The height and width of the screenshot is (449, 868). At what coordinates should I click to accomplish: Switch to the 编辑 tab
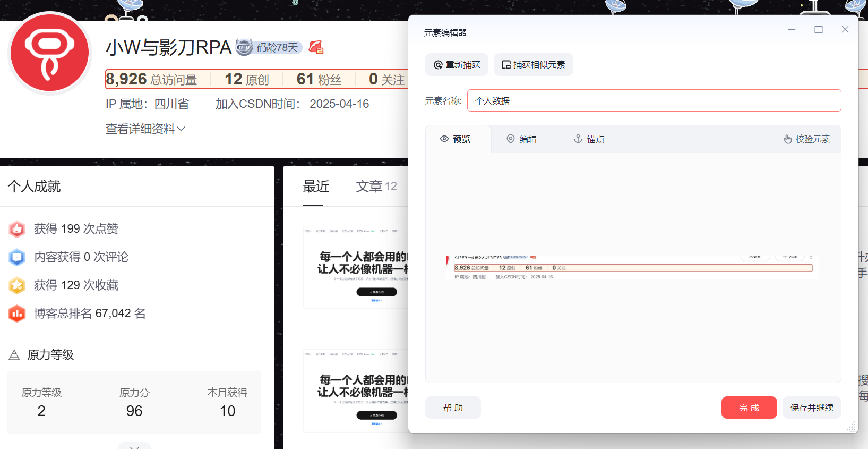(x=521, y=139)
